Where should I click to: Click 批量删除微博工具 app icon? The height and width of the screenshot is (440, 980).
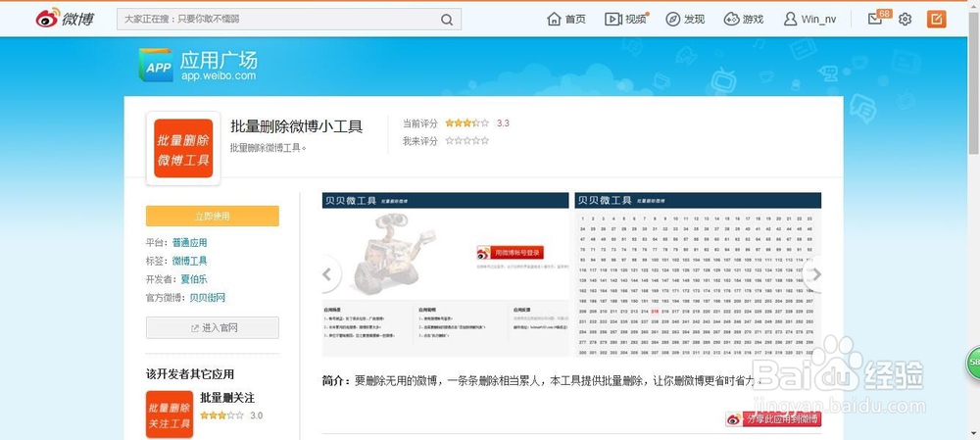coord(183,148)
